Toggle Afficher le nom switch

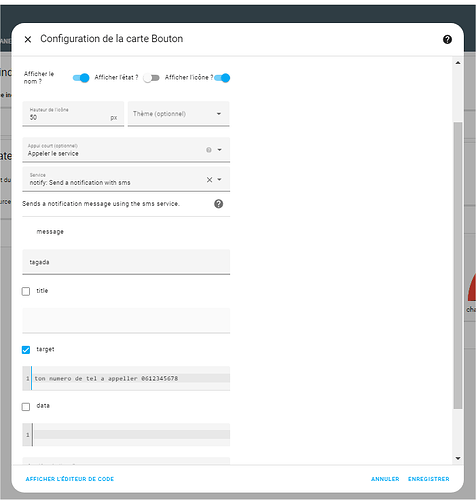81,78
